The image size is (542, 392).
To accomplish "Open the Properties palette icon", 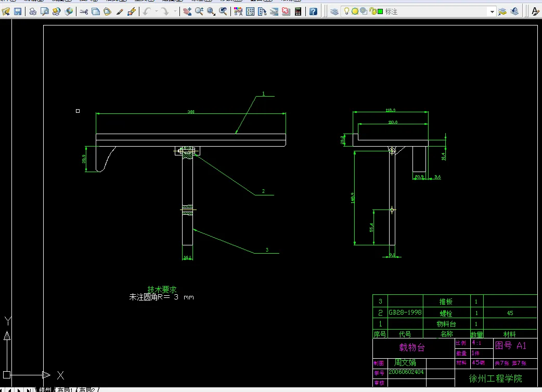I will click(238, 11).
